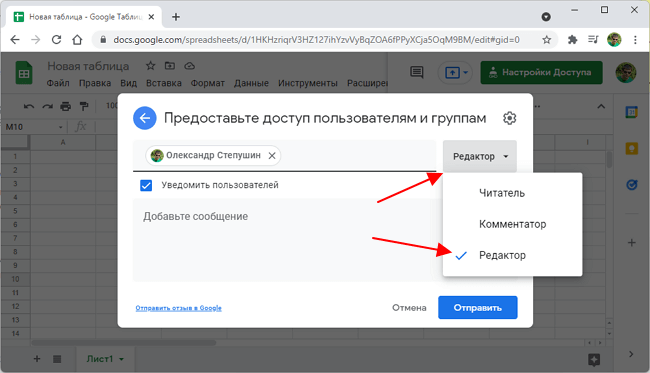Select row 5 header
This screenshot has width=650, height=373.
coord(15,211)
